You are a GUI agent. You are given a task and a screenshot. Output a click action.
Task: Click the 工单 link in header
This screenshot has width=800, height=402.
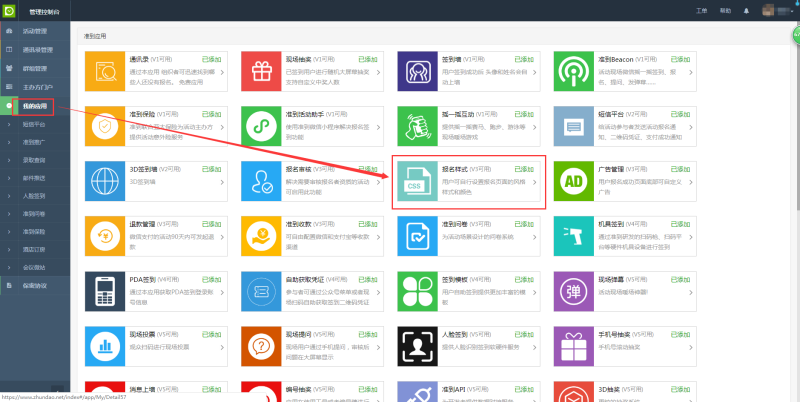[701, 10]
